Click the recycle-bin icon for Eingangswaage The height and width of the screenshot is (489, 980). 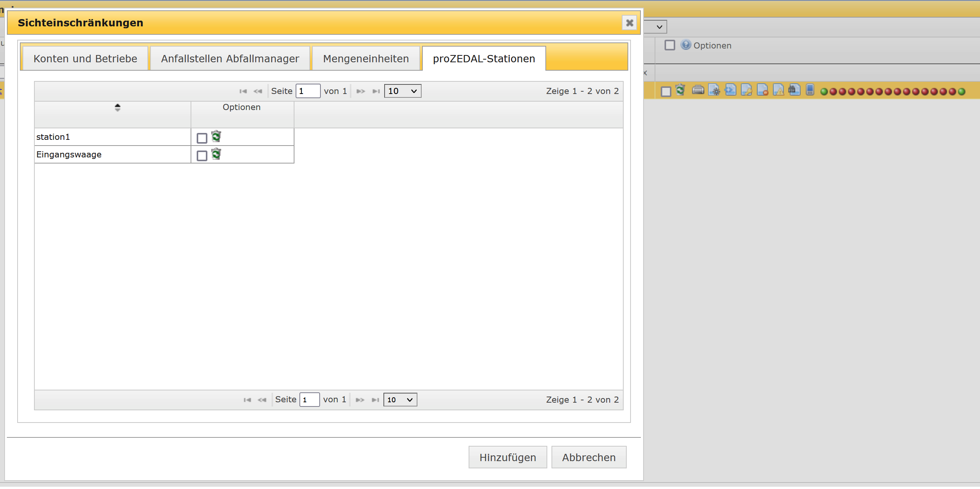coord(216,154)
